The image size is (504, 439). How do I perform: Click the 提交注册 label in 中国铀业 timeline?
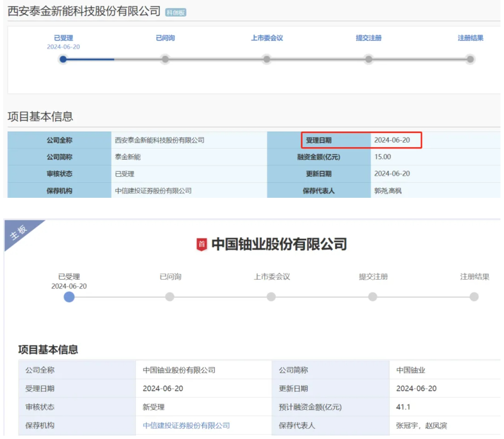[373, 277]
